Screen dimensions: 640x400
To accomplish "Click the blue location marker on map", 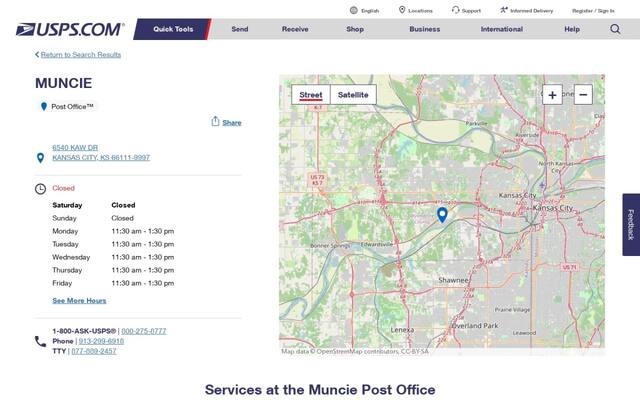I will [x=442, y=214].
